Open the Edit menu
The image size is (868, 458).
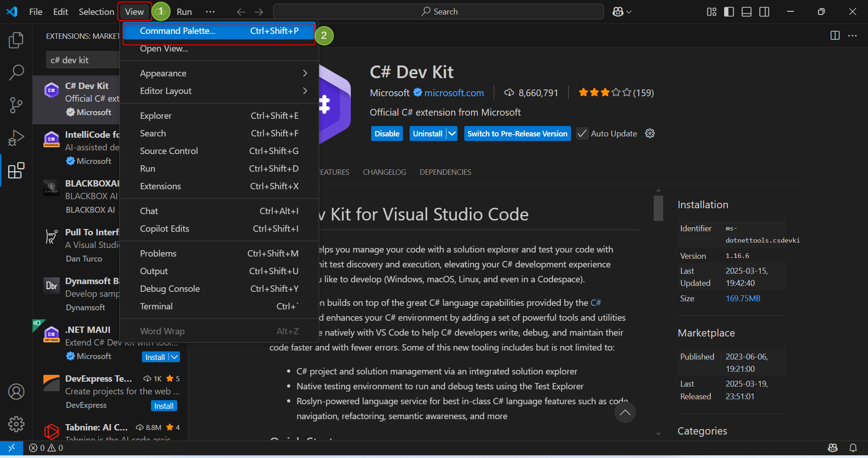click(61, 12)
